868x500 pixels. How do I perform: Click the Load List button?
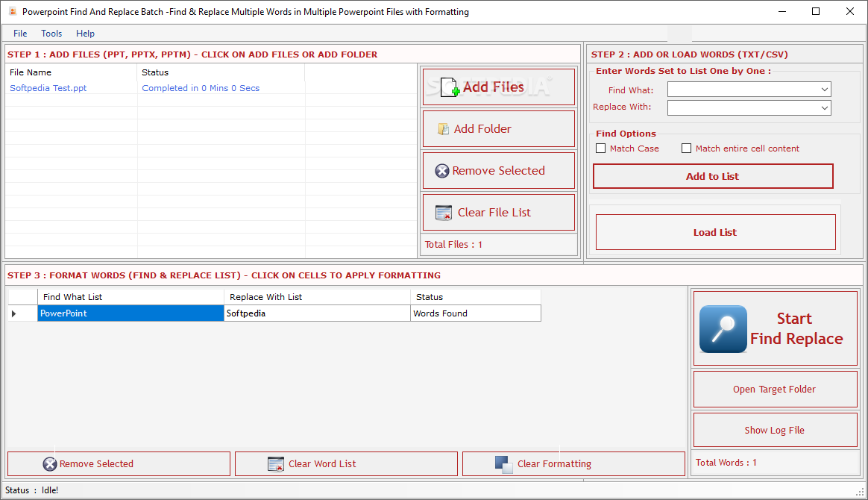click(x=715, y=233)
